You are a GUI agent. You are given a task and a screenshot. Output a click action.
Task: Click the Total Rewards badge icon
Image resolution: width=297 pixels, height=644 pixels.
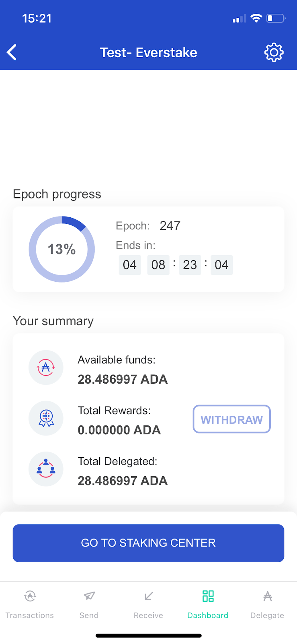pyautogui.click(x=46, y=418)
